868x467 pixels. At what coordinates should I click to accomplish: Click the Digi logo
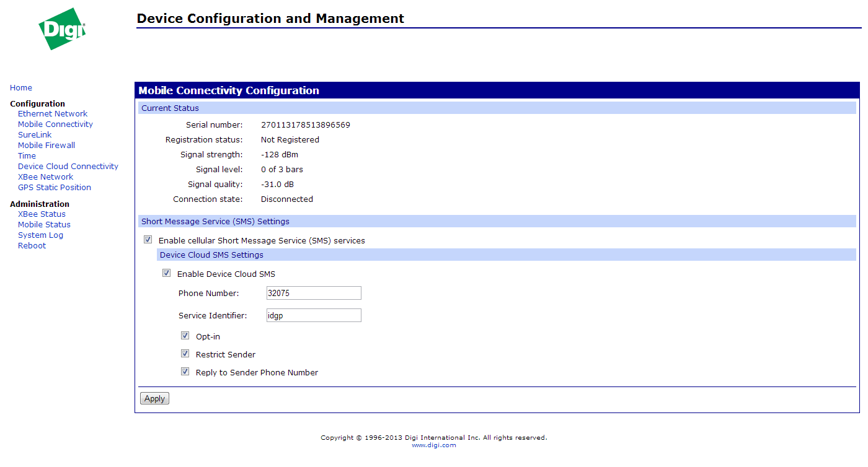[x=62, y=29]
